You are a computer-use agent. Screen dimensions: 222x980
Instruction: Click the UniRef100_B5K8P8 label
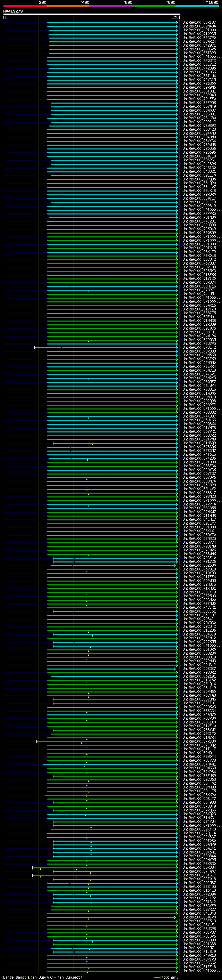click(199, 485)
